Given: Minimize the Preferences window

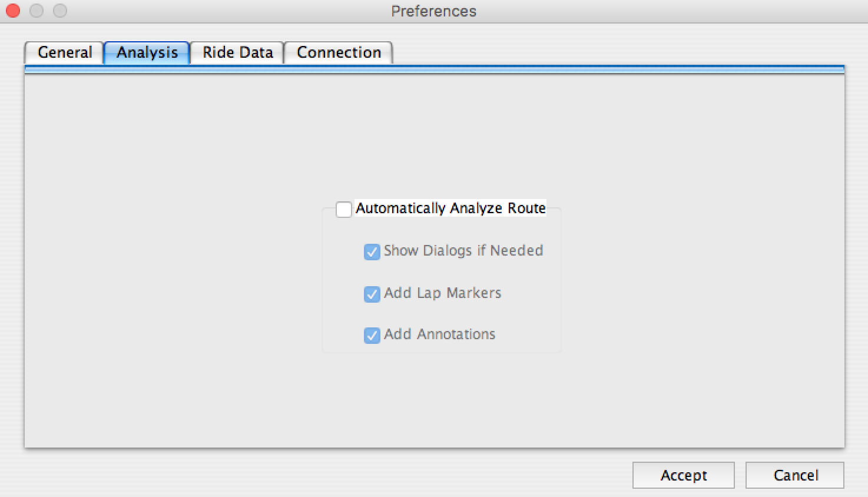Looking at the screenshot, I should pos(37,11).
